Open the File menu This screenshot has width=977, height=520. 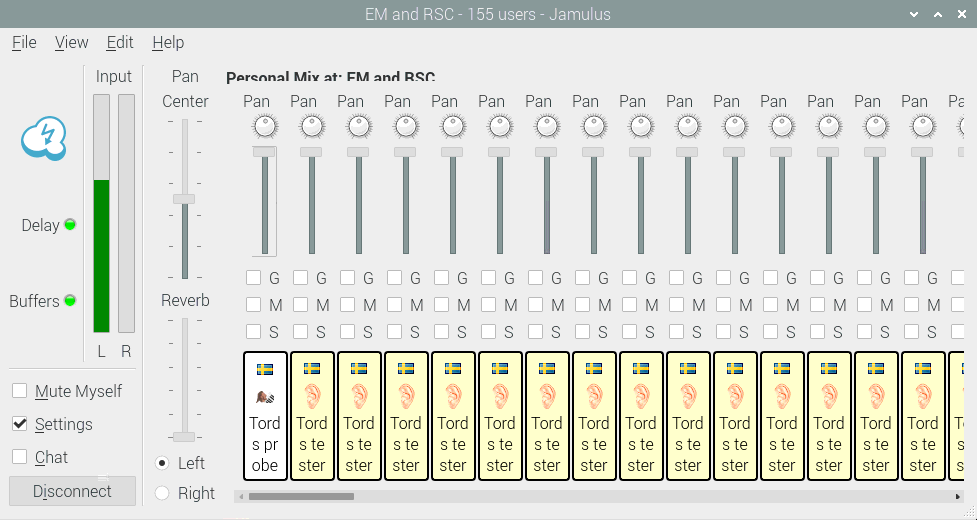click(x=24, y=42)
